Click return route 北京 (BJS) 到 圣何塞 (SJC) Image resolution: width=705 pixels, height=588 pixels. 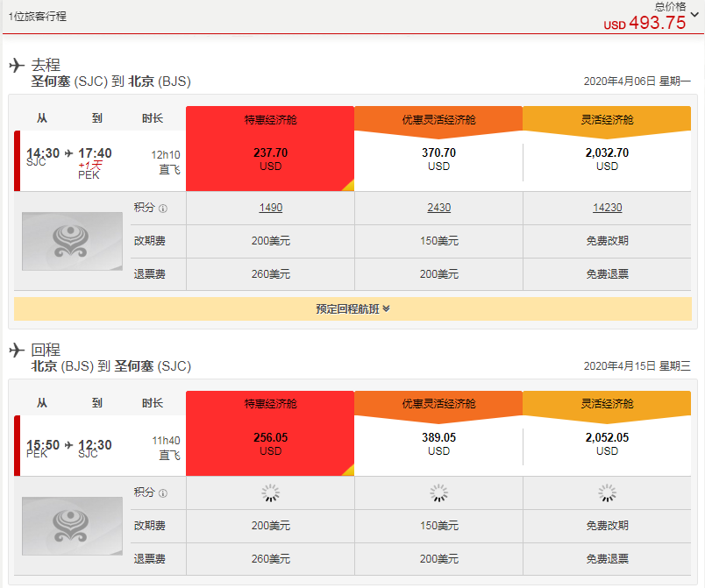(x=111, y=366)
